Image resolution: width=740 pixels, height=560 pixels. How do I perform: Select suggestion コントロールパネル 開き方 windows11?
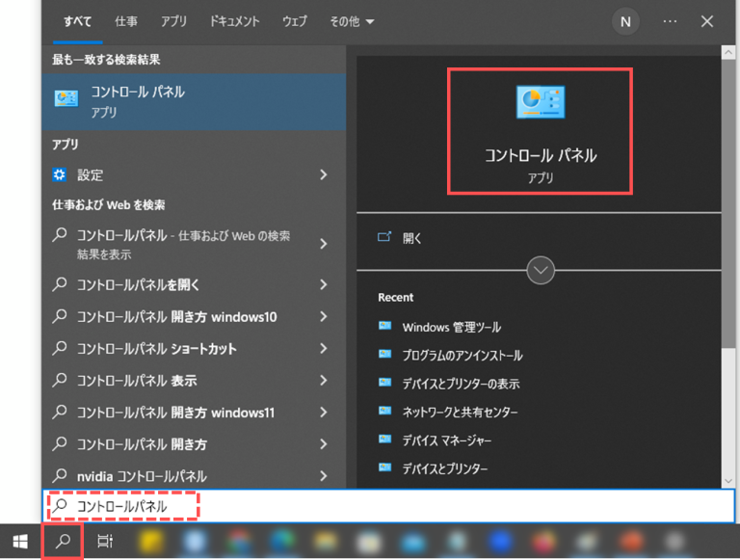(176, 413)
